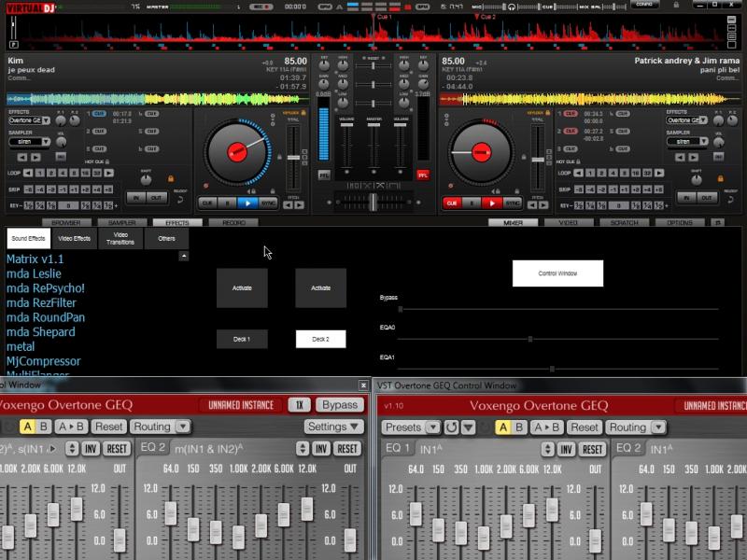This screenshot has height=560, width=747.
Task: Click the left deck PFL headphone button
Action: 324,175
